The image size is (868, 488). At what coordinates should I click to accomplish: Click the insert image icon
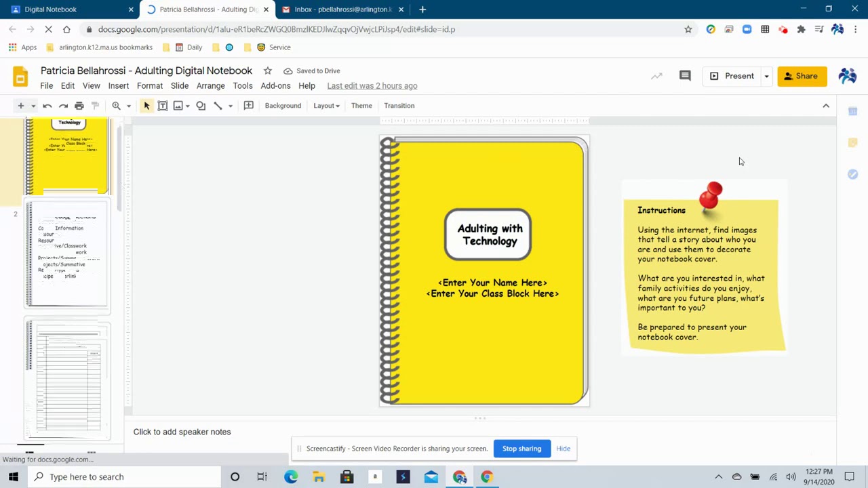pyautogui.click(x=178, y=106)
